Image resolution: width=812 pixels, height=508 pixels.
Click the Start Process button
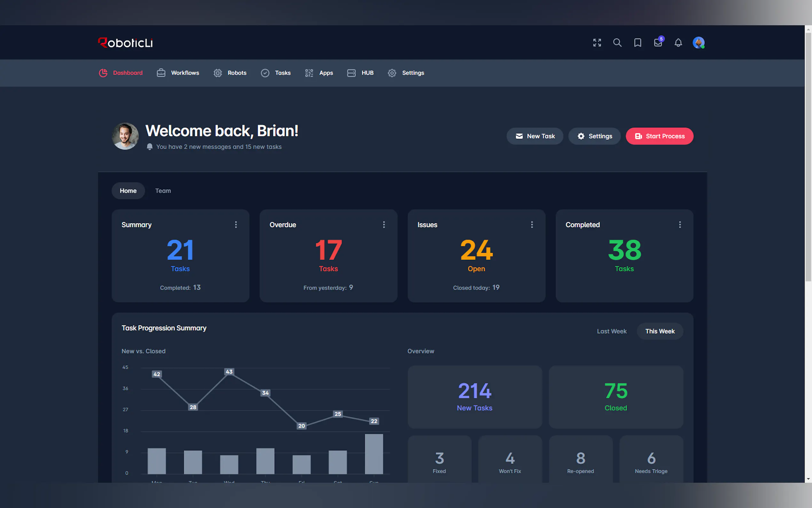coord(659,136)
